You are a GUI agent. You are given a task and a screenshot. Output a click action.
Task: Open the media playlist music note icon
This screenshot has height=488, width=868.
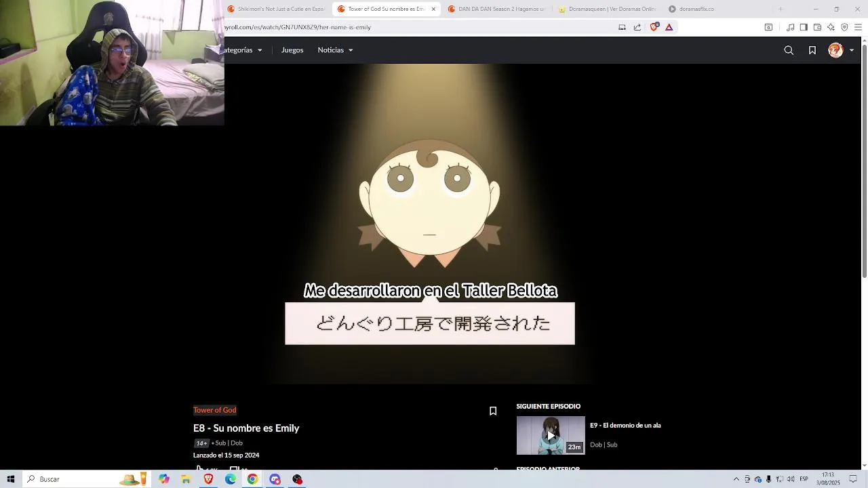pos(790,27)
